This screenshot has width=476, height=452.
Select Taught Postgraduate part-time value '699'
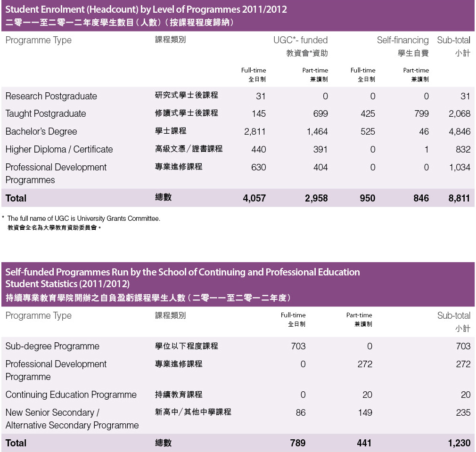point(320,114)
